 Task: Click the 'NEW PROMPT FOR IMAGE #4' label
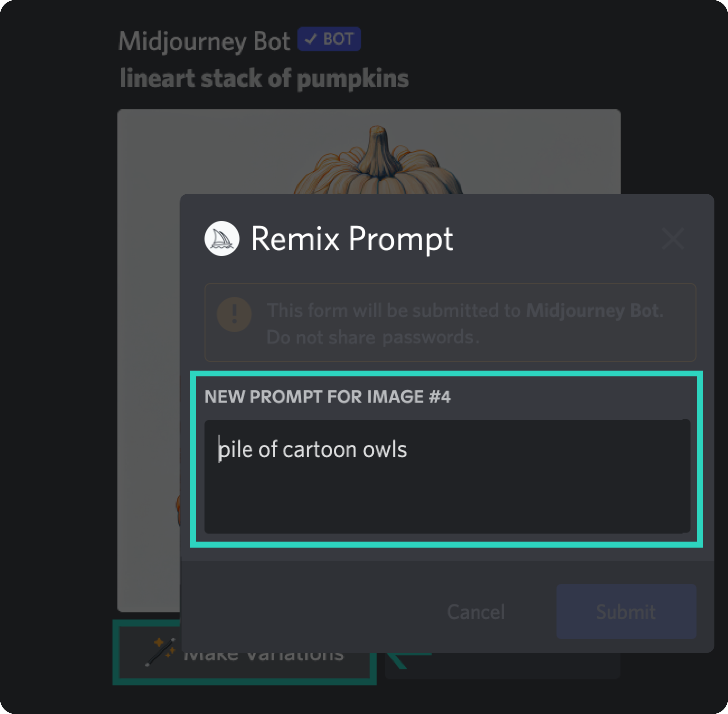(327, 396)
